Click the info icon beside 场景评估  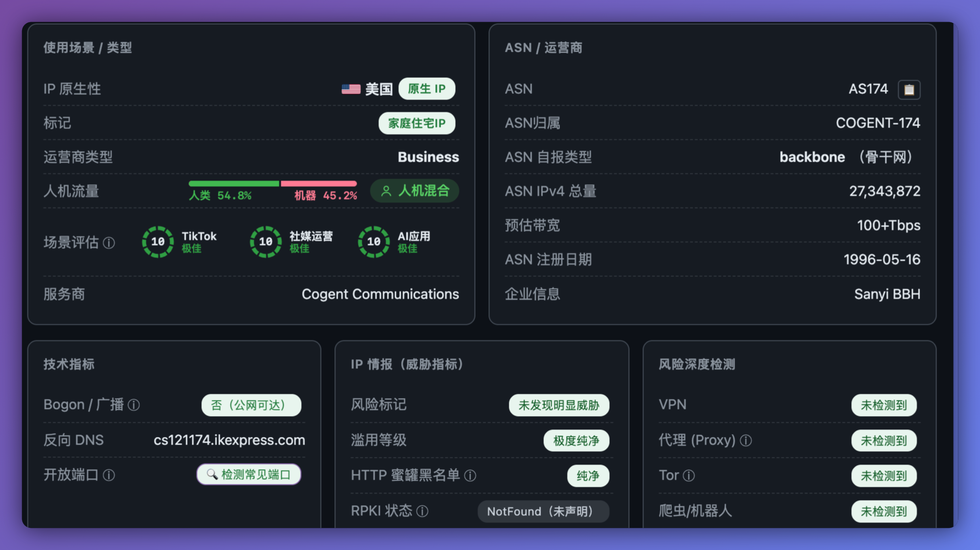tap(109, 243)
